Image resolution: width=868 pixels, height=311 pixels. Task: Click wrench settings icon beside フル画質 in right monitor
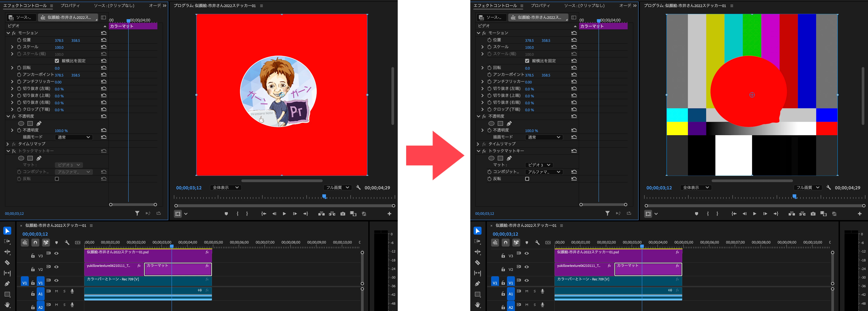coord(829,187)
